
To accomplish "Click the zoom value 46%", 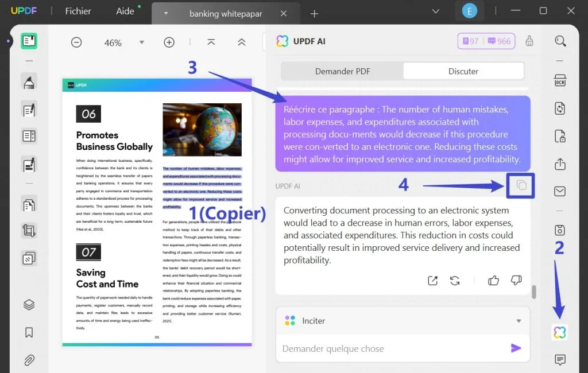I will click(113, 42).
